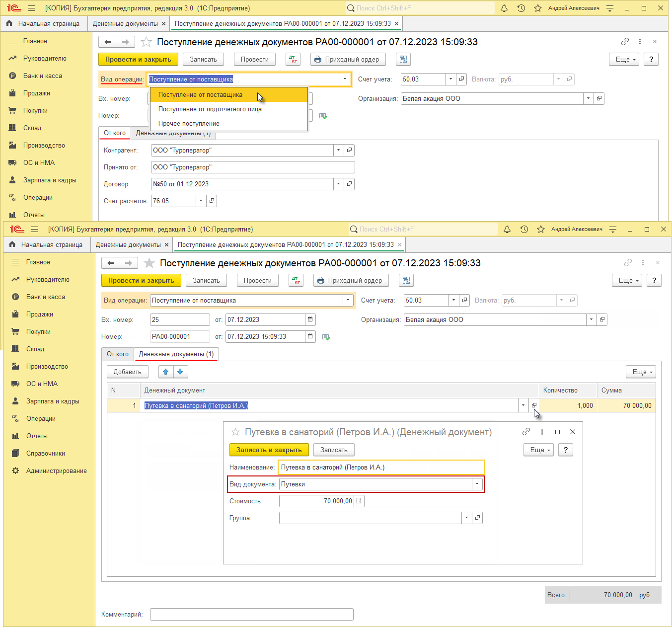The width and height of the screenshot is (672, 628).
Task: Open Справочники in the lower window sidebar
Action: [46, 453]
